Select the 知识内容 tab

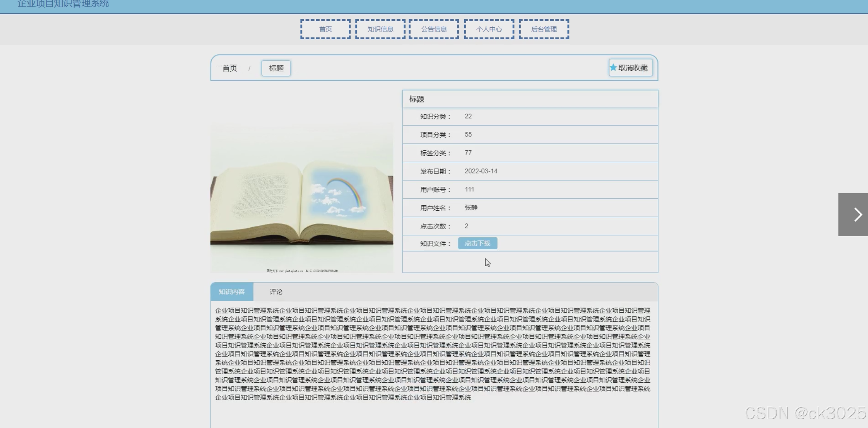pos(232,292)
